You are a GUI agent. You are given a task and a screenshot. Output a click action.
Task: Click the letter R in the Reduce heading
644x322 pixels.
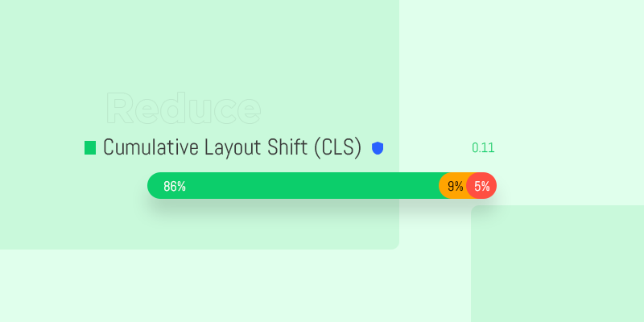point(120,108)
